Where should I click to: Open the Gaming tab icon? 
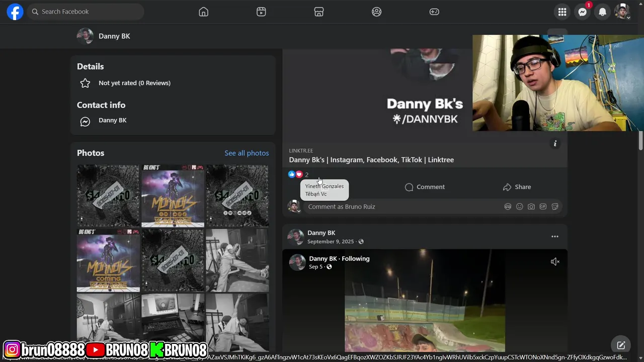point(434,12)
